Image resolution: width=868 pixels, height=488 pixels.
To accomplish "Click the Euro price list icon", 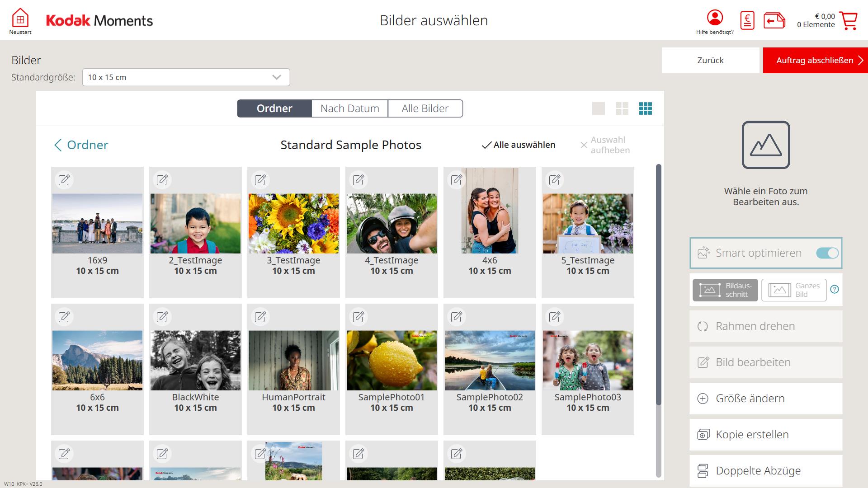I will [x=747, y=21].
